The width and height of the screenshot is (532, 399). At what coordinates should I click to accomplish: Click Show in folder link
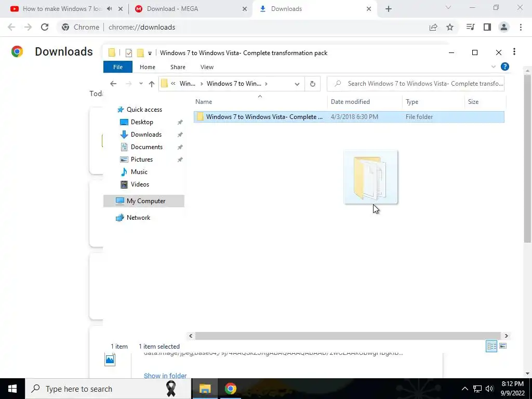[165, 376]
